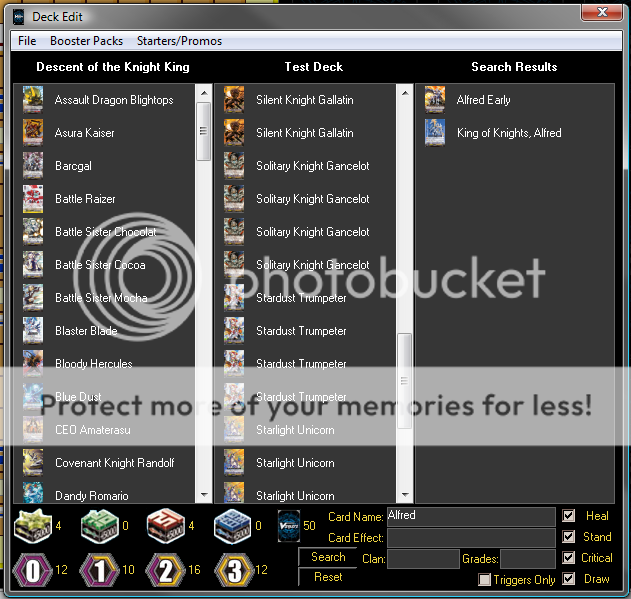Click the Card Effect input field
This screenshot has width=631, height=599.
pos(470,538)
